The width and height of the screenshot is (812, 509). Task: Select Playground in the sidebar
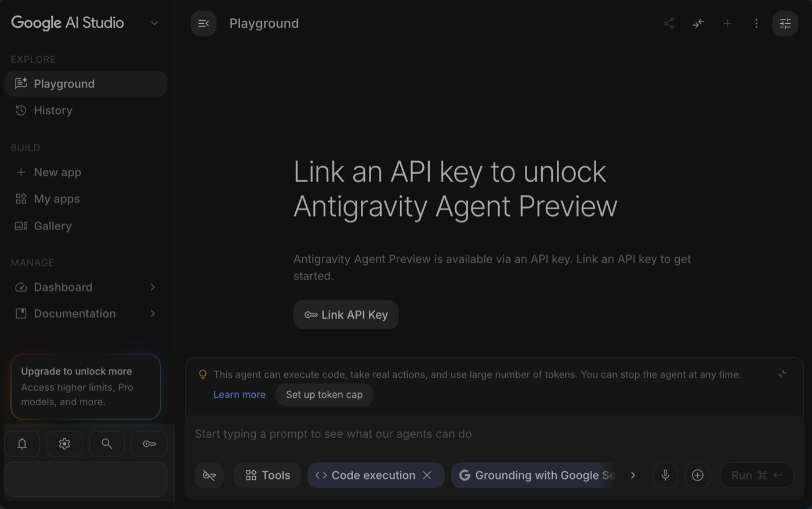[86, 83]
